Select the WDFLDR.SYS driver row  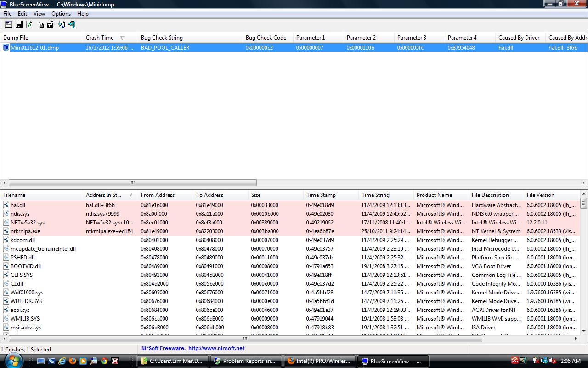click(290, 301)
